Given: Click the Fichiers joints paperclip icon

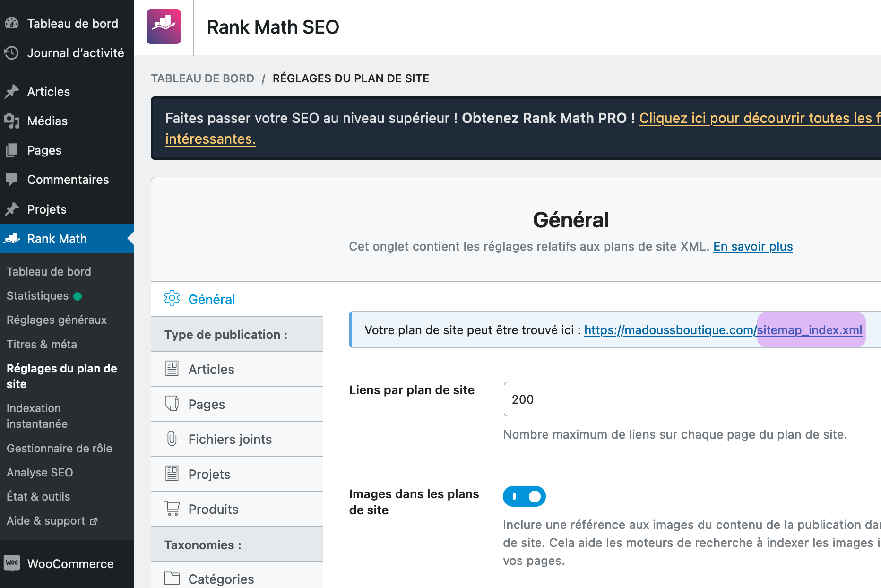Looking at the screenshot, I should [x=172, y=439].
